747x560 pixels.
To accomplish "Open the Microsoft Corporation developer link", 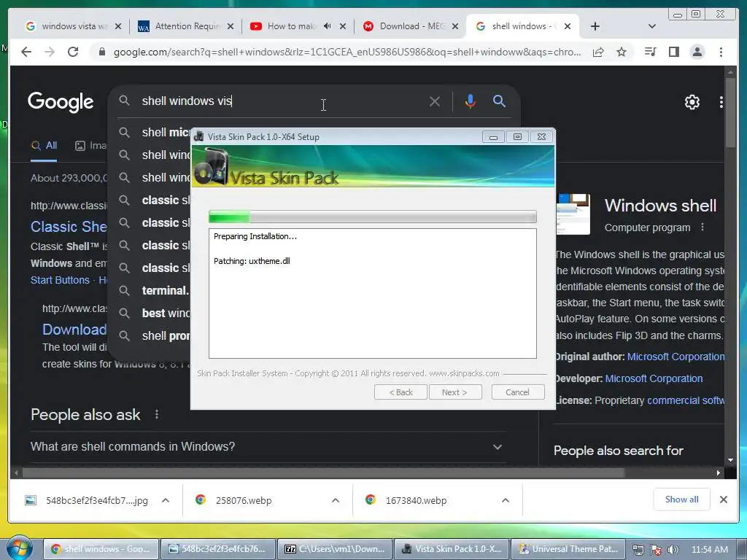I will pyautogui.click(x=654, y=378).
